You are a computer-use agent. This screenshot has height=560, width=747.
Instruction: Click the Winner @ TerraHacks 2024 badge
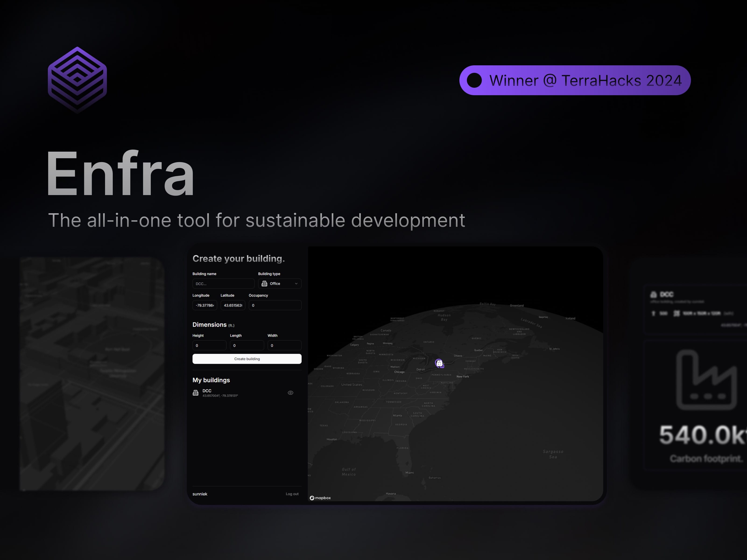(575, 80)
